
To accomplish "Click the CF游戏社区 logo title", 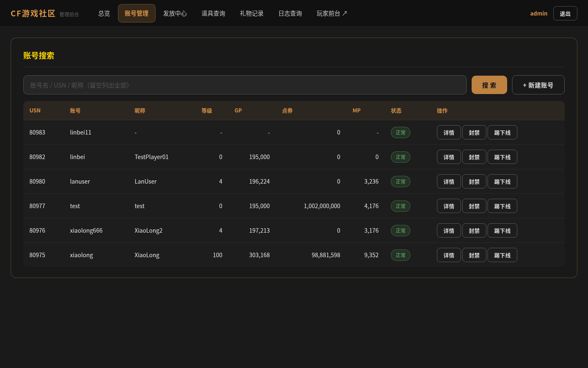I will (33, 13).
